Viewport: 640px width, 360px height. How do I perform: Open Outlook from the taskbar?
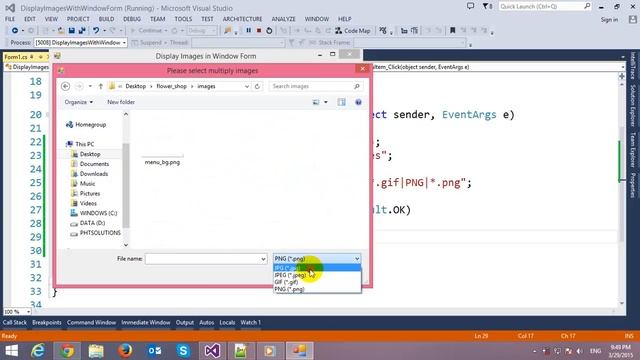tap(154, 351)
